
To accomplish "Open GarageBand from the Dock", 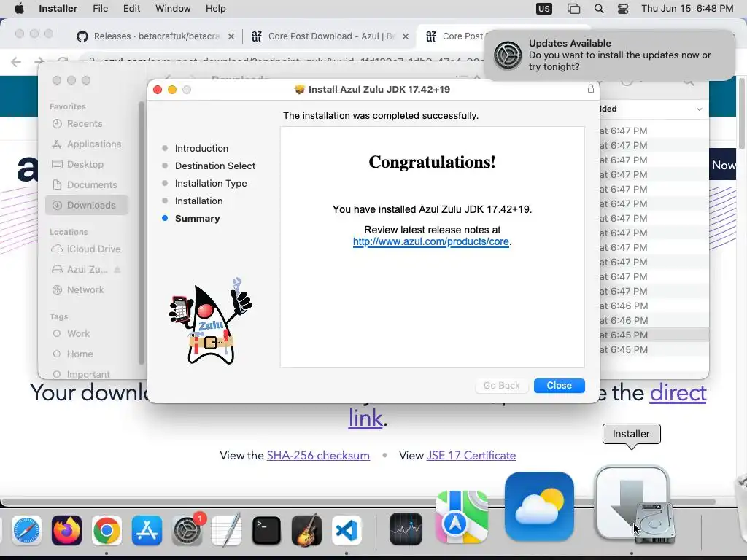I will [x=306, y=531].
